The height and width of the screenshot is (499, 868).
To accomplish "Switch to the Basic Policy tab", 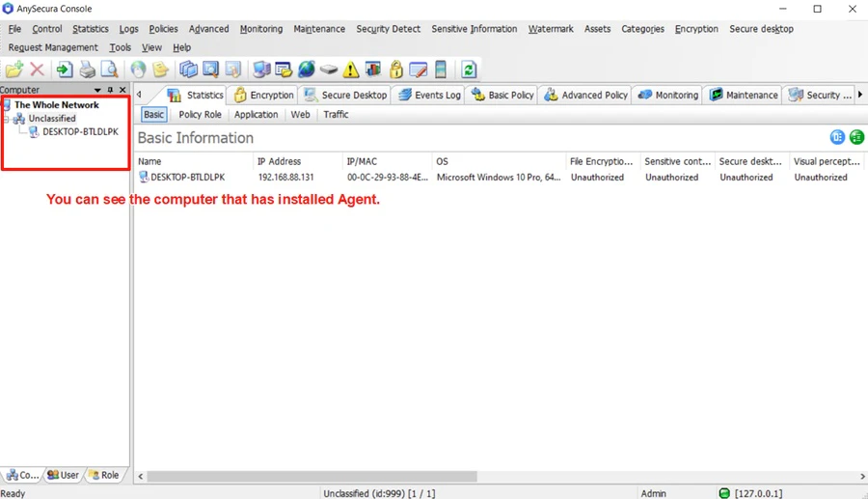I will tap(502, 96).
